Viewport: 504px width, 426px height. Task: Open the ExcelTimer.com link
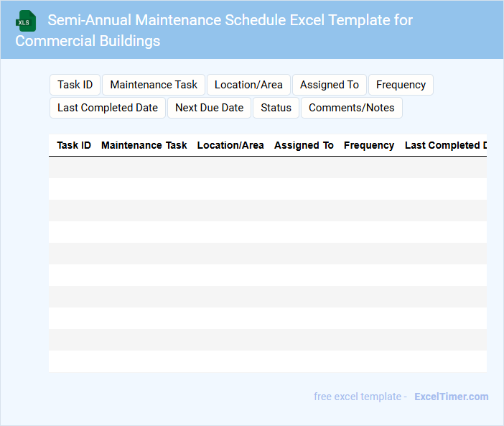451,397
